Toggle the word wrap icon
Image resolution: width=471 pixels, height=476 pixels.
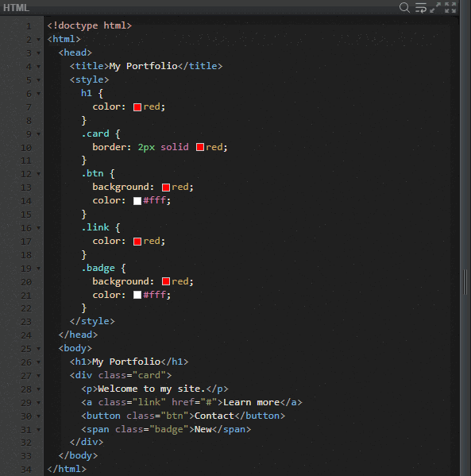[x=421, y=8]
